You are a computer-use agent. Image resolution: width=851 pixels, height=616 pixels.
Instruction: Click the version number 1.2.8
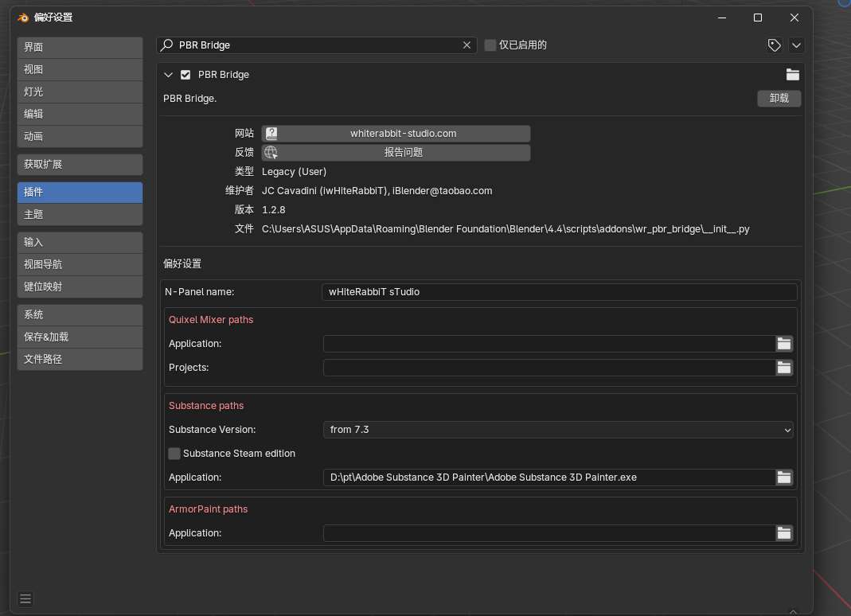[274, 210]
